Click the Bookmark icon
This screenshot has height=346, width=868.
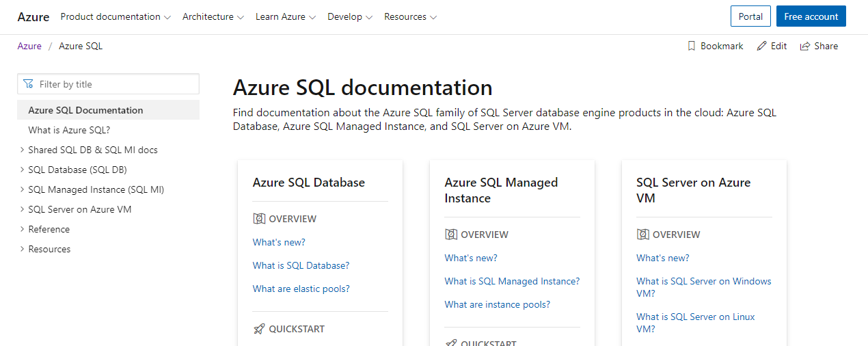[x=692, y=46]
